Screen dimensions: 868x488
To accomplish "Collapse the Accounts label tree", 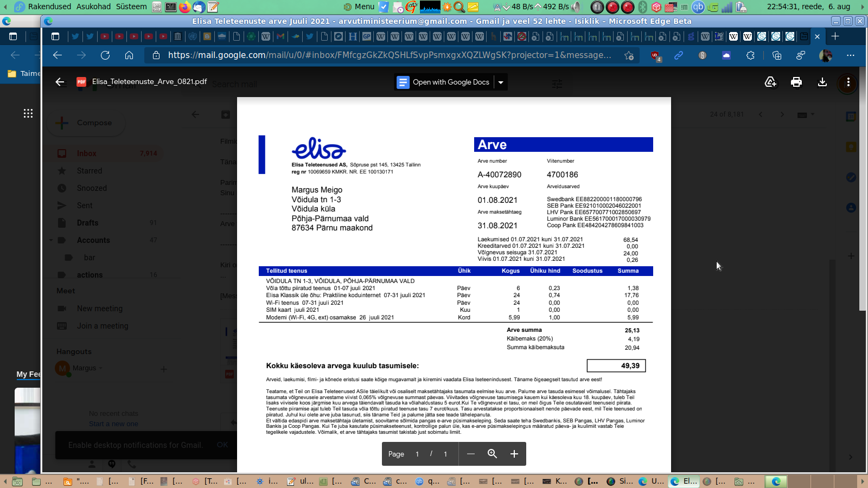I will point(51,240).
